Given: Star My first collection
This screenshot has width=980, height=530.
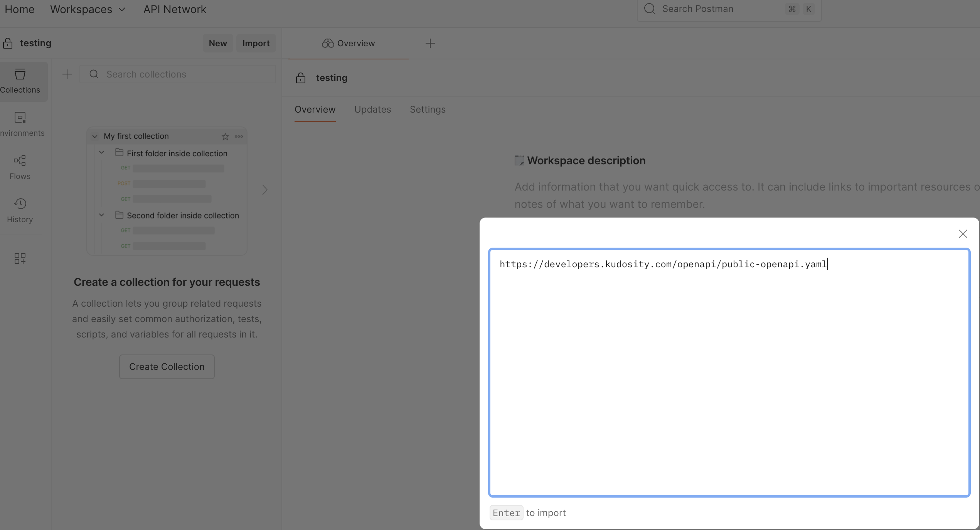Looking at the screenshot, I should pos(226,137).
